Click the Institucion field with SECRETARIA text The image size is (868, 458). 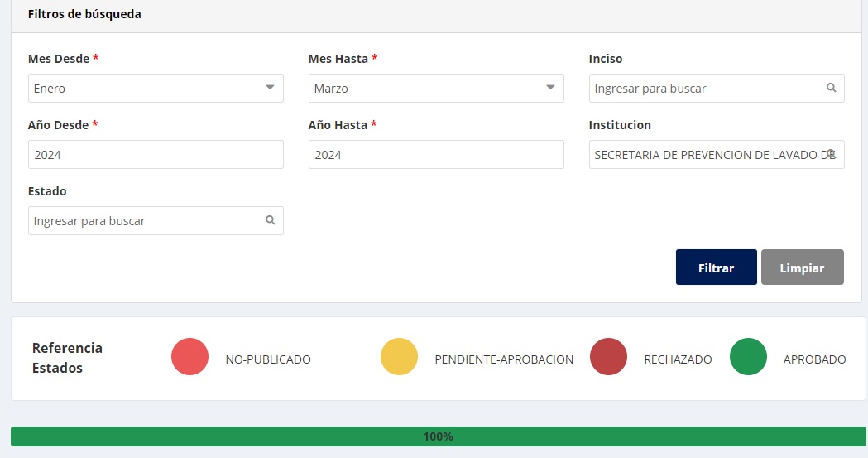pos(717,155)
